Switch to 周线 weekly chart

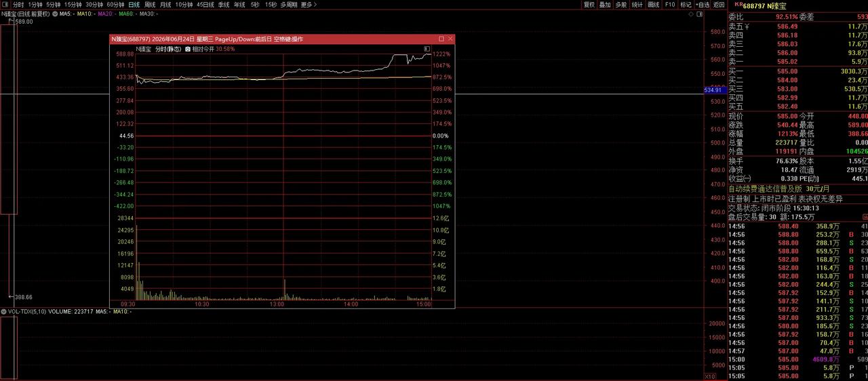point(151,4)
